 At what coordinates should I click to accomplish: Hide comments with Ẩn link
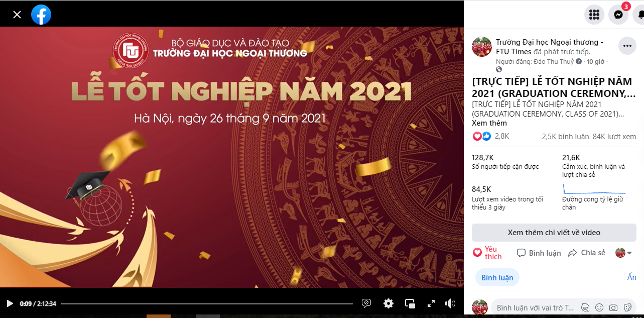632,277
